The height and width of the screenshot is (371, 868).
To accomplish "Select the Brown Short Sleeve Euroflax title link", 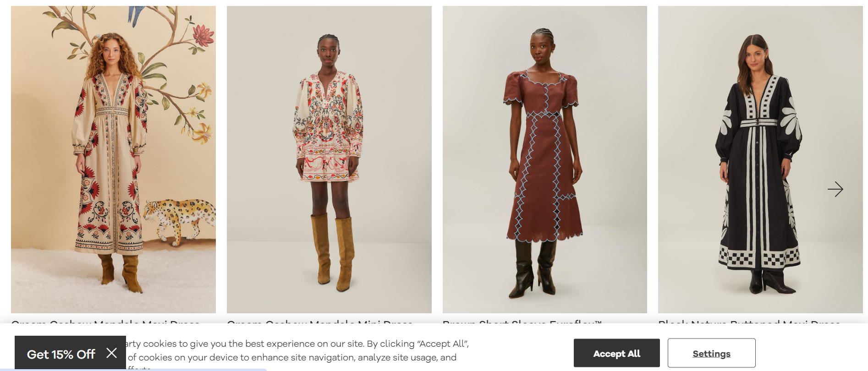I will (x=522, y=322).
